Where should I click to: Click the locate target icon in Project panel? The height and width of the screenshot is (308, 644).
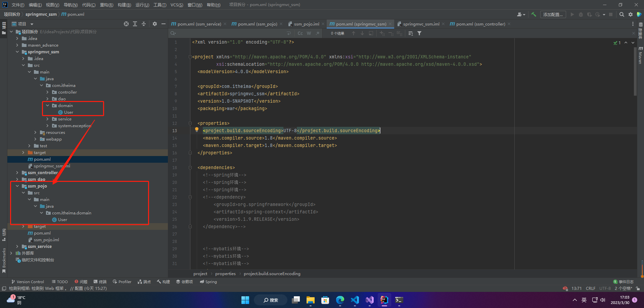click(126, 24)
